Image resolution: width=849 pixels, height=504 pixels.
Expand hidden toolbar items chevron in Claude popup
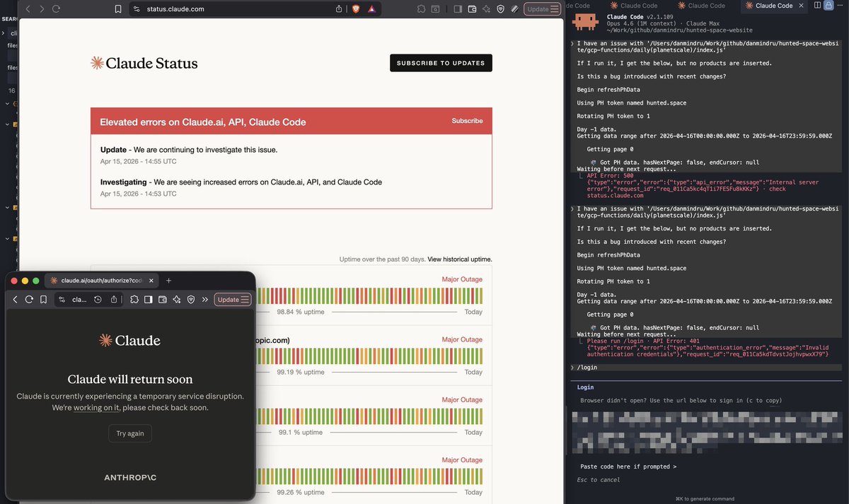[205, 300]
